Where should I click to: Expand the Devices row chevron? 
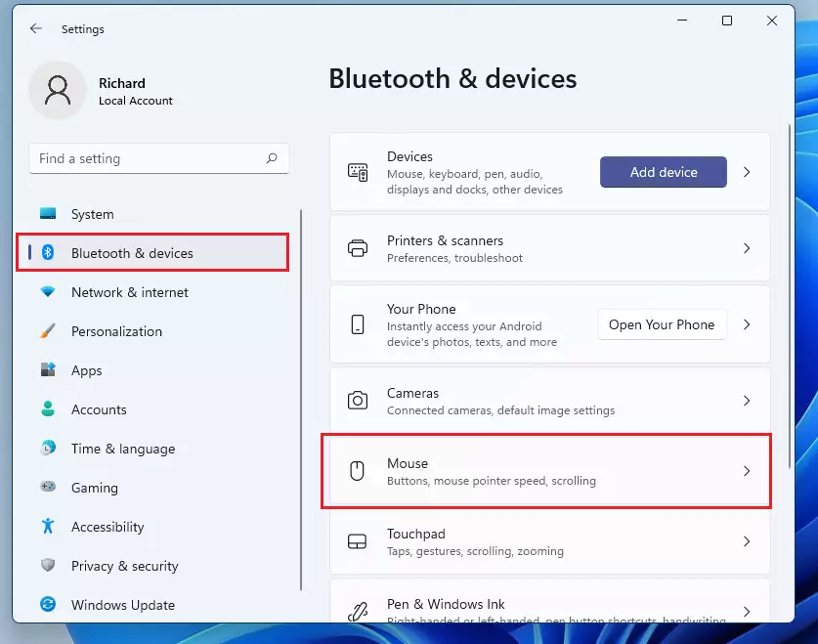click(x=747, y=172)
